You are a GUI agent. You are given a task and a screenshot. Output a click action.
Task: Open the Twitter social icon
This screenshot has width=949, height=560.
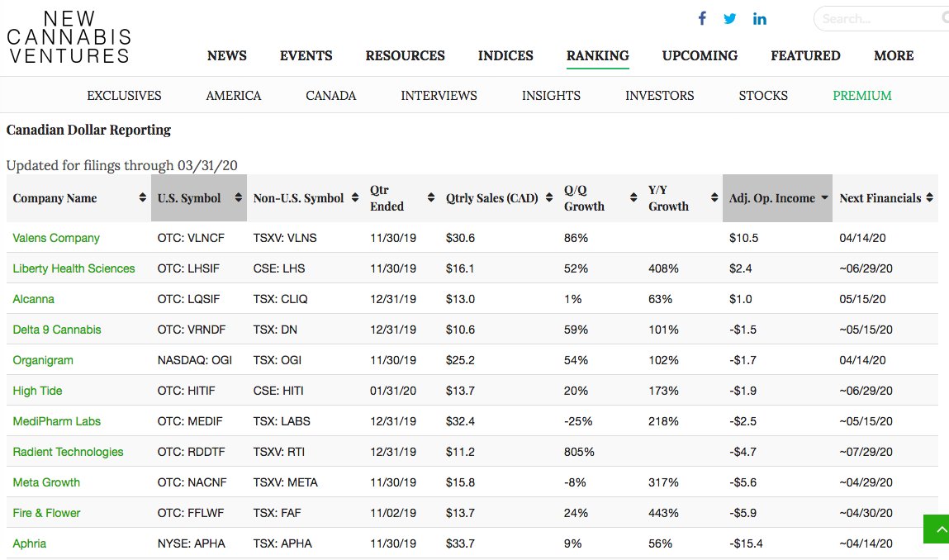point(730,19)
